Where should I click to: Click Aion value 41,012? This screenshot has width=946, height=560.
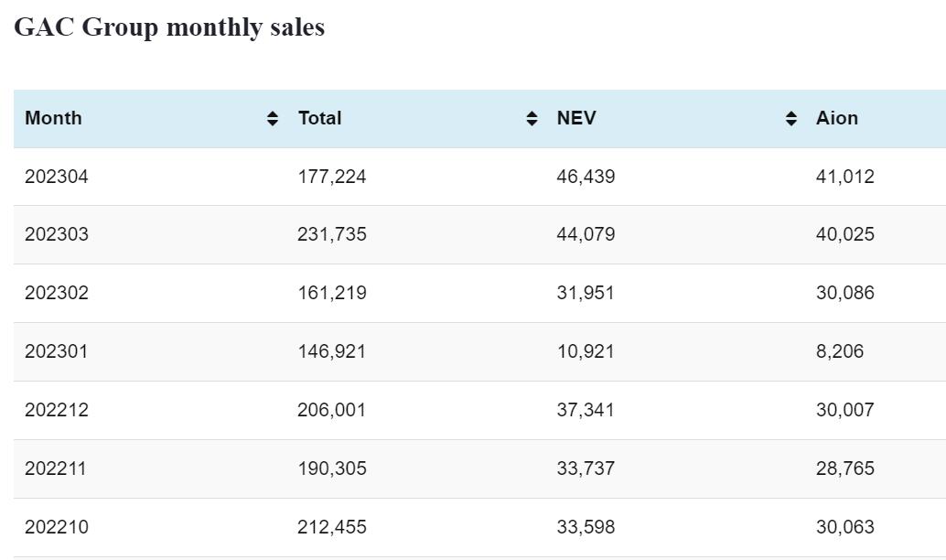click(x=844, y=177)
